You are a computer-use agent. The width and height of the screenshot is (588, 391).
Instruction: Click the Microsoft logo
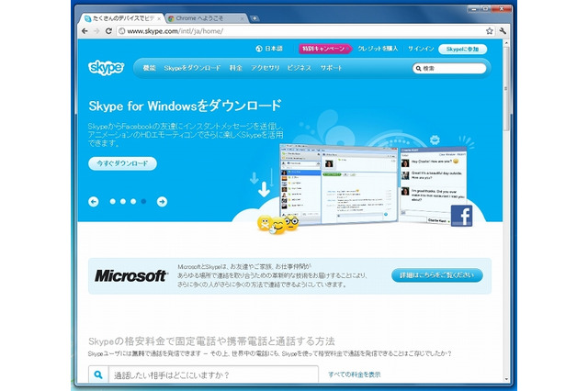(x=131, y=274)
